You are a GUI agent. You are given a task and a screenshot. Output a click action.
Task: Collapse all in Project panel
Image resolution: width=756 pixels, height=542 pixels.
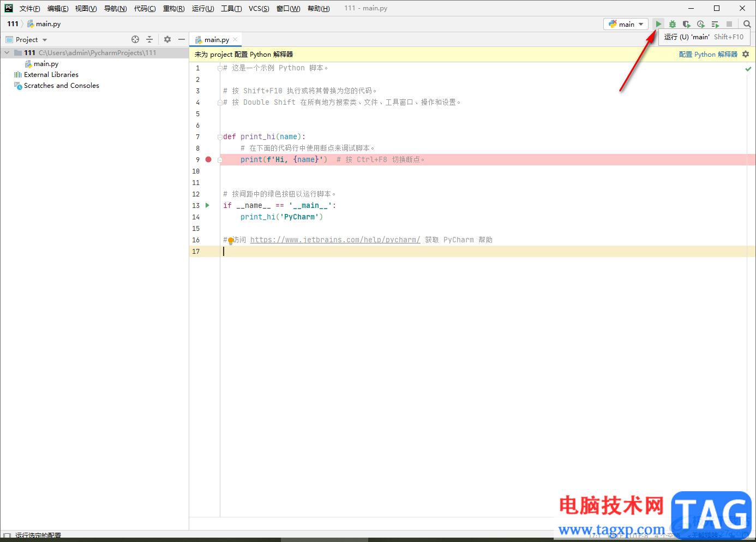click(149, 39)
